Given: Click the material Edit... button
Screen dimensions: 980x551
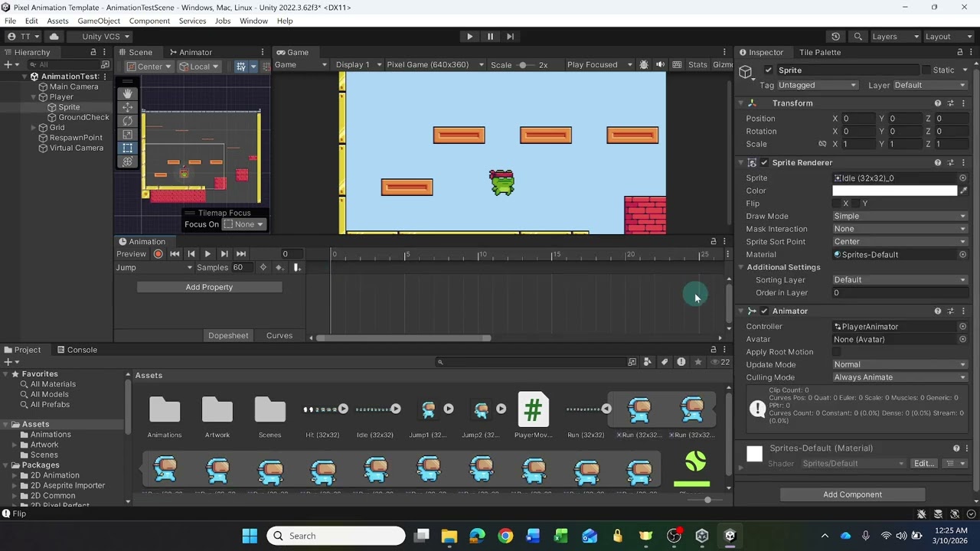Looking at the screenshot, I should tap(924, 463).
